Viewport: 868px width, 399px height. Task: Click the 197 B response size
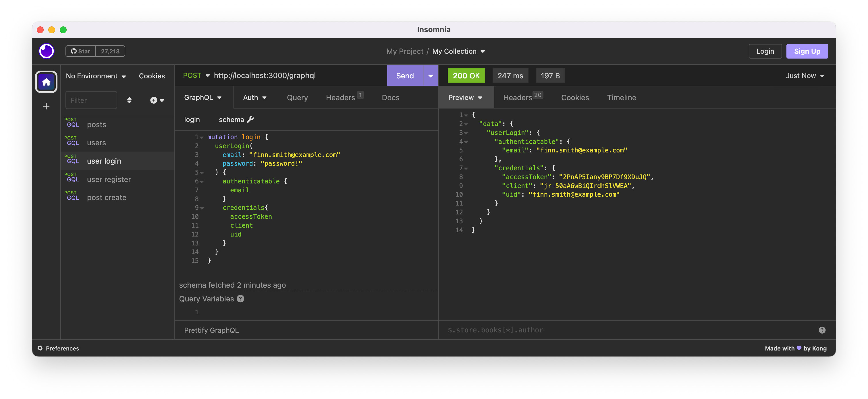pyautogui.click(x=550, y=76)
